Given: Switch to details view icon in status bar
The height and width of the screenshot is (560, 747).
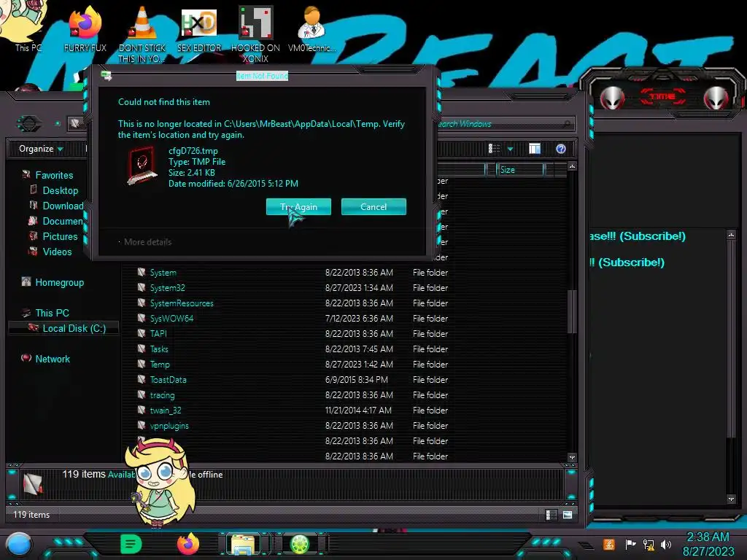Looking at the screenshot, I should [551, 515].
